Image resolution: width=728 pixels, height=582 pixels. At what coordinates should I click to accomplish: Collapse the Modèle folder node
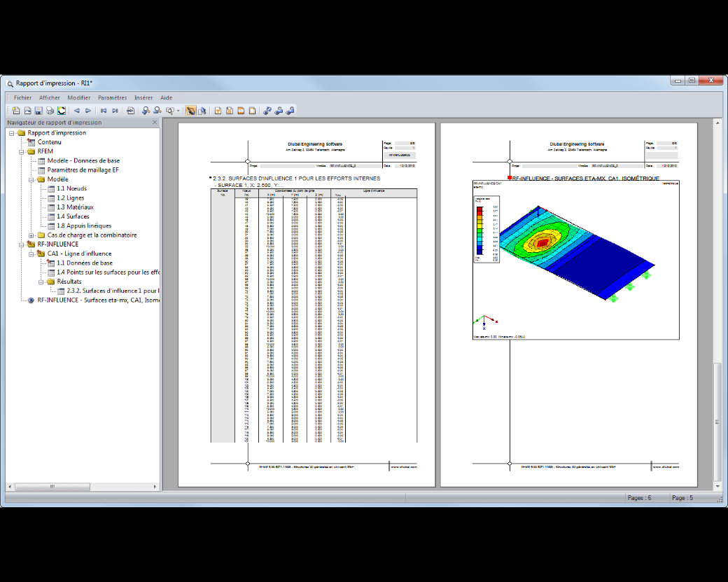click(31, 179)
